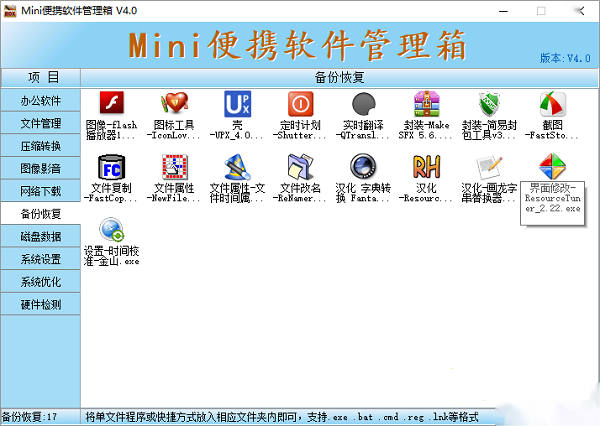Switch to the 办公软件 category tab

tap(40, 101)
